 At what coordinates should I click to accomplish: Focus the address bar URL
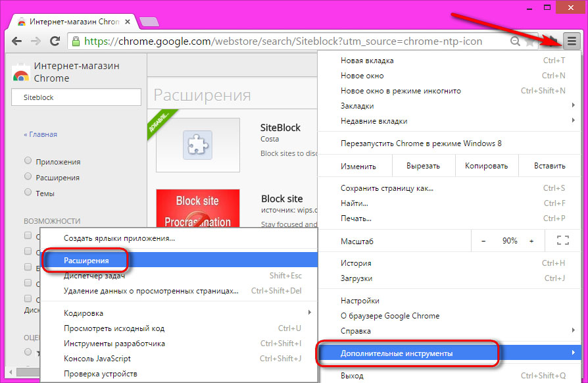point(283,41)
